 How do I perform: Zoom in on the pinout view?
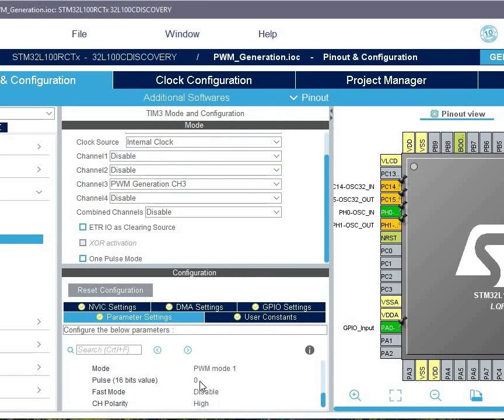(355, 395)
